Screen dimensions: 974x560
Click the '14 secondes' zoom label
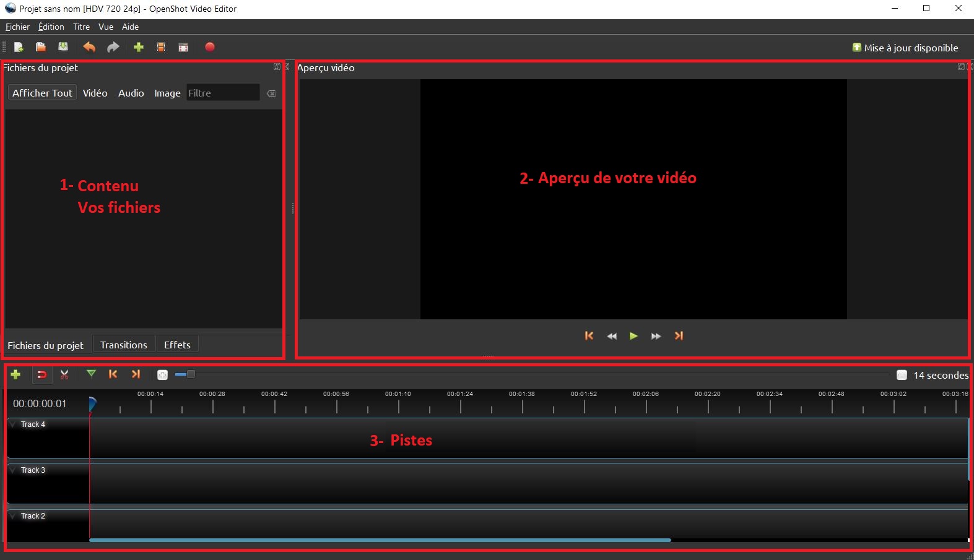click(941, 375)
